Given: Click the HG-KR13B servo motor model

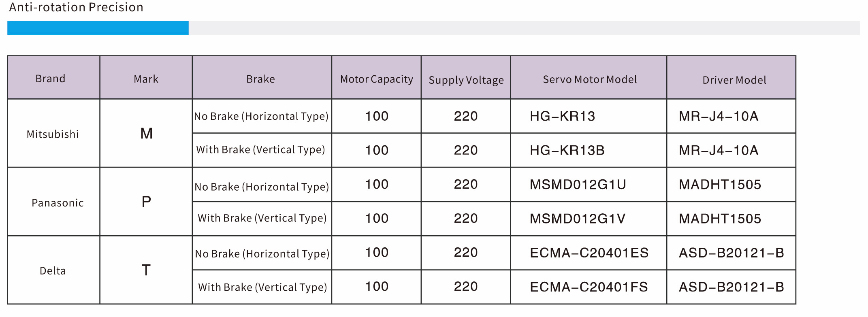Looking at the screenshot, I should tap(567, 150).
